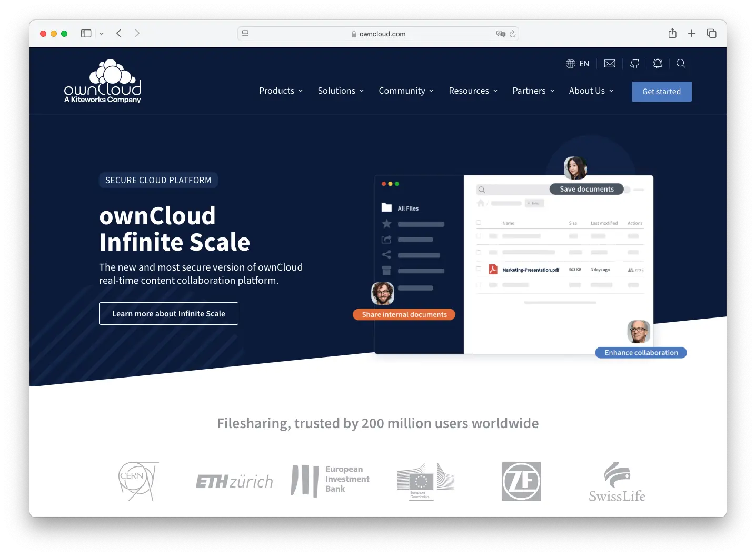The image size is (756, 556).
Task: Click the ownCloud logo in the top left
Action: 102,81
